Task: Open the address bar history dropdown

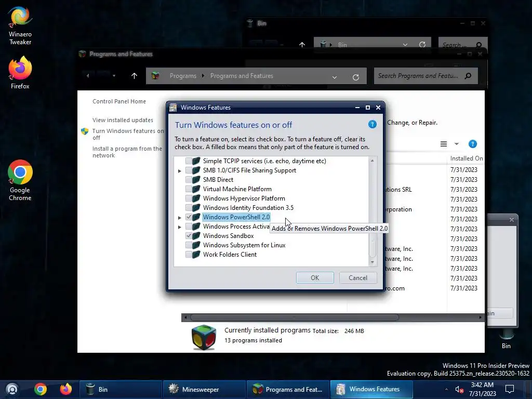Action: point(335,77)
